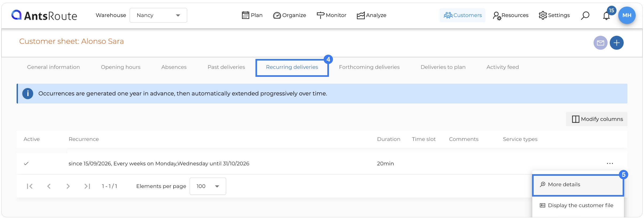
Task: Click the envelope email button
Action: click(x=600, y=43)
